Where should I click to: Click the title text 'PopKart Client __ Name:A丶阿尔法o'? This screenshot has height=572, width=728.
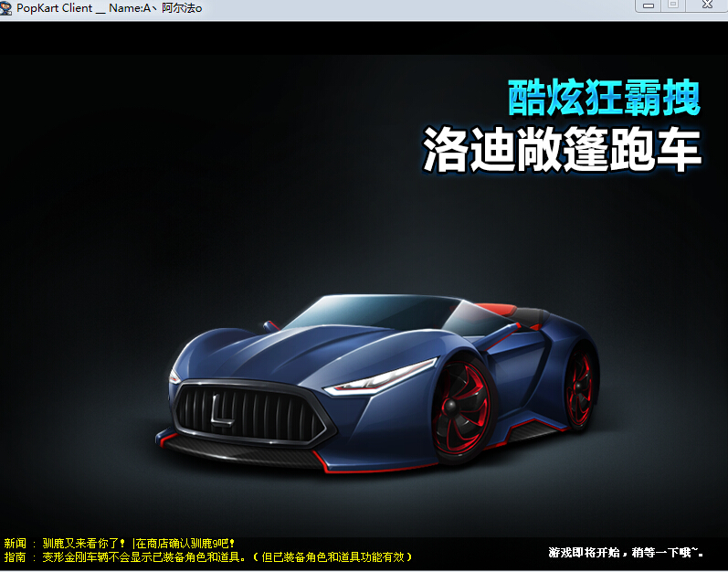[109, 8]
